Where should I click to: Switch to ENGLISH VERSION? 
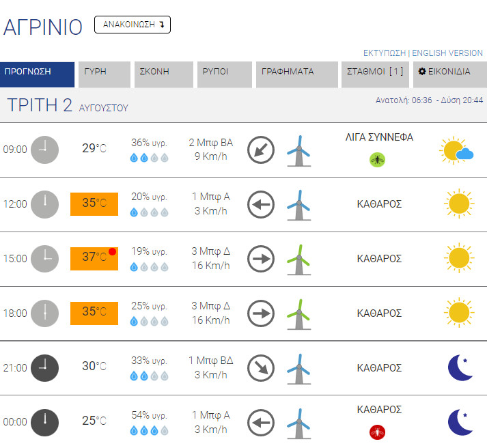tap(447, 53)
